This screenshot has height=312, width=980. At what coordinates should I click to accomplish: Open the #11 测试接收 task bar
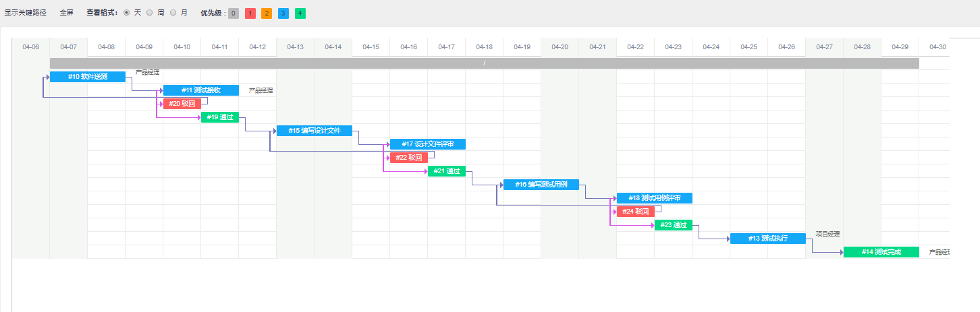(x=201, y=90)
